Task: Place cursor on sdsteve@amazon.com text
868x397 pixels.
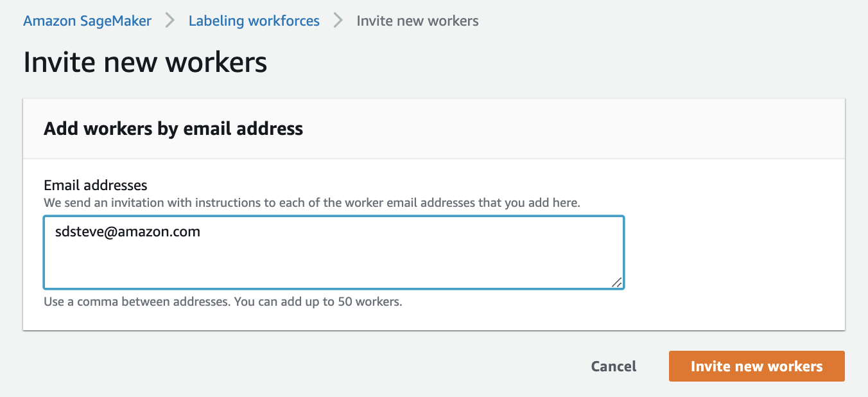Action: coord(128,232)
